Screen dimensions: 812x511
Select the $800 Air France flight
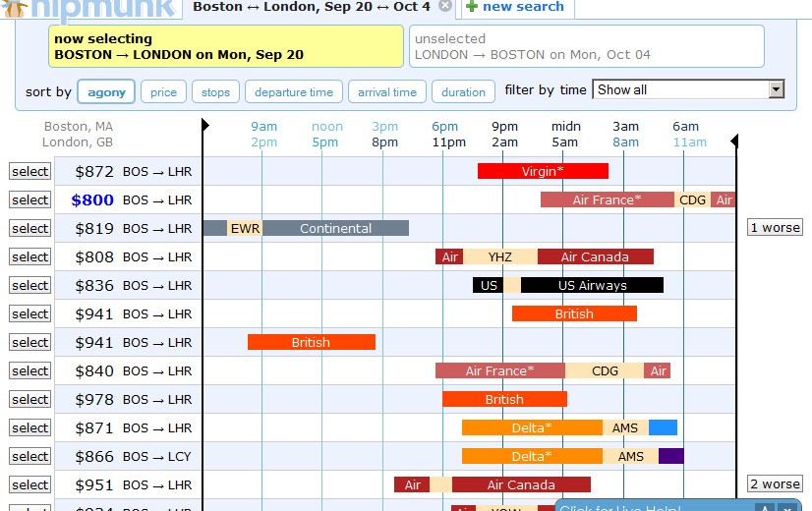pyautogui.click(x=29, y=200)
